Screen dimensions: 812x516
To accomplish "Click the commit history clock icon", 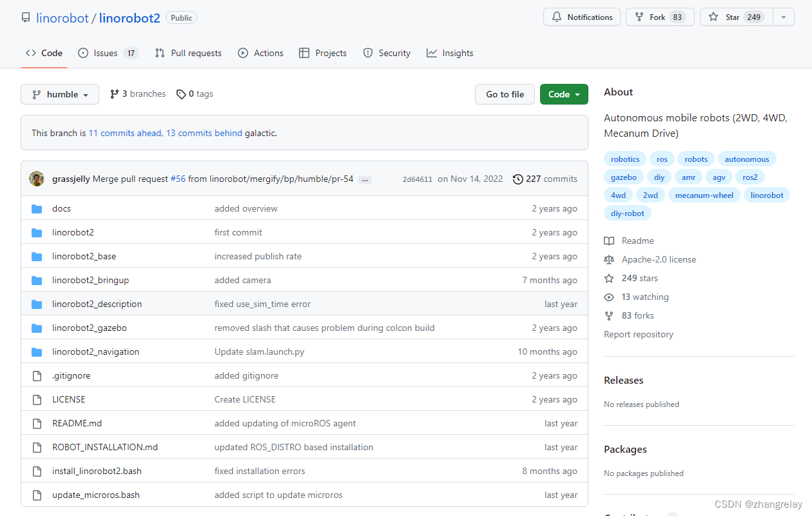I will pos(518,179).
